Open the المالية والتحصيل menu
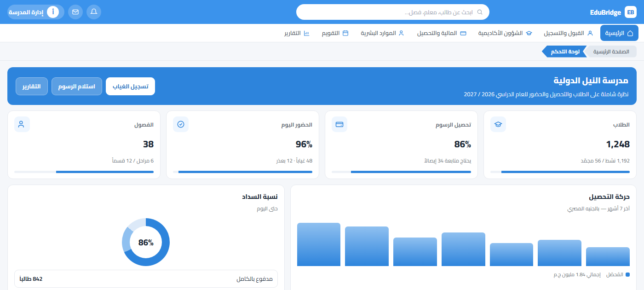Image resolution: width=644 pixels, height=290 pixels. tap(442, 33)
